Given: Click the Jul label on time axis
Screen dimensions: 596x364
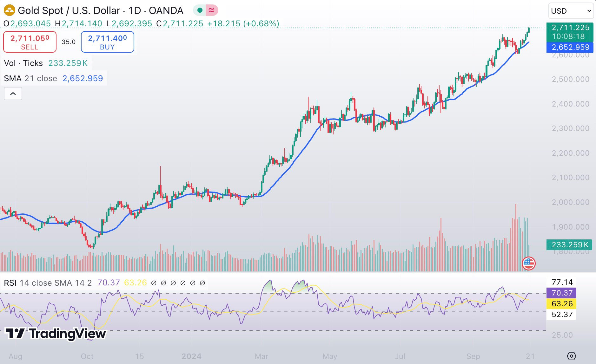Looking at the screenshot, I should [400, 356].
